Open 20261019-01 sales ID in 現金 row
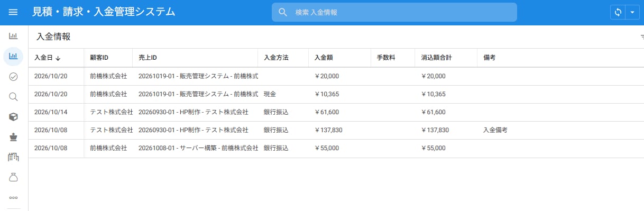Screen dimensions: 644x211 [198, 94]
